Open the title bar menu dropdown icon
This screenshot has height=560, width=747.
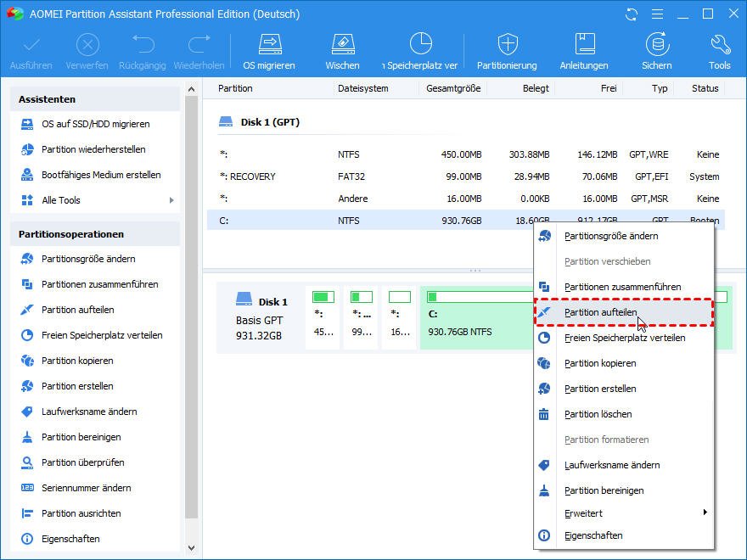(x=655, y=14)
